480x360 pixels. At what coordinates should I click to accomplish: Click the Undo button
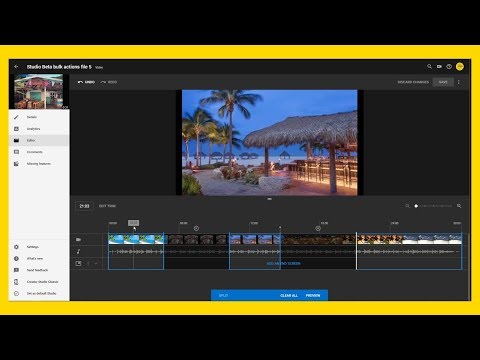[86, 82]
